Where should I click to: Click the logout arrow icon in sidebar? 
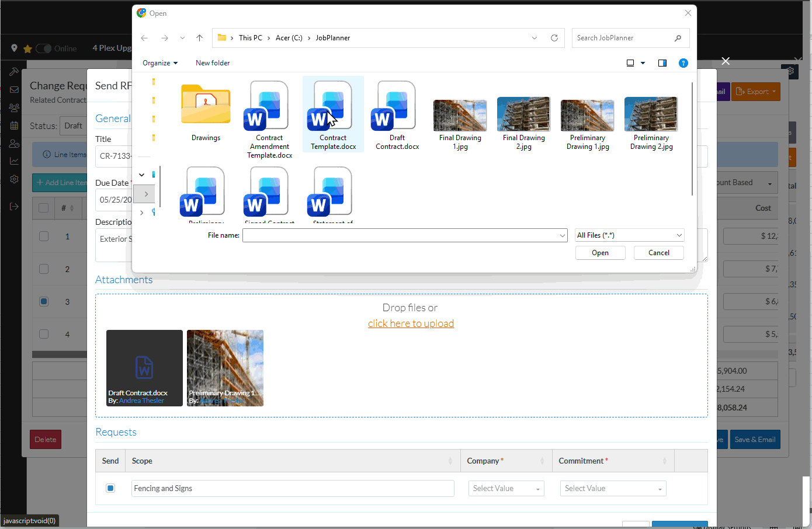pyautogui.click(x=14, y=206)
